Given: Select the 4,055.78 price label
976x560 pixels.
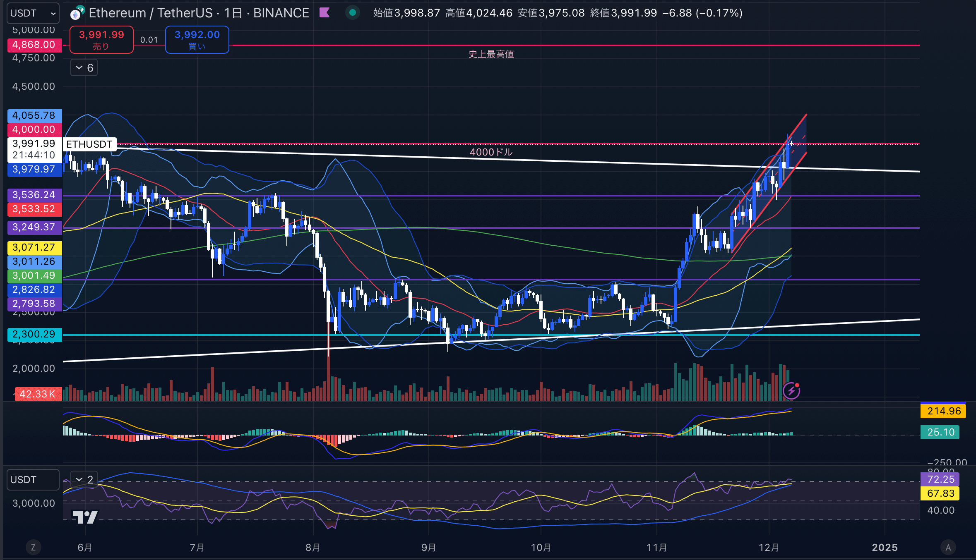Looking at the screenshot, I should pyautogui.click(x=35, y=115).
